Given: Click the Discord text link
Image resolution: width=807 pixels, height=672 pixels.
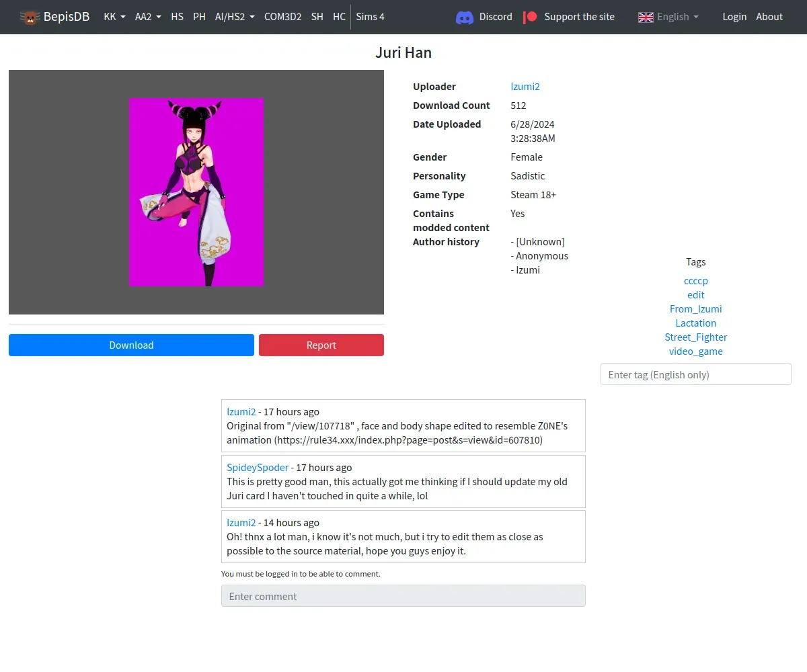Looking at the screenshot, I should pyautogui.click(x=496, y=17).
